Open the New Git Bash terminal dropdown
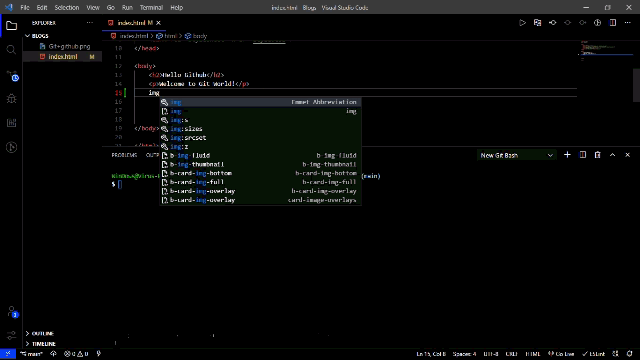Viewport: 640px width, 360px height. pyautogui.click(x=516, y=155)
